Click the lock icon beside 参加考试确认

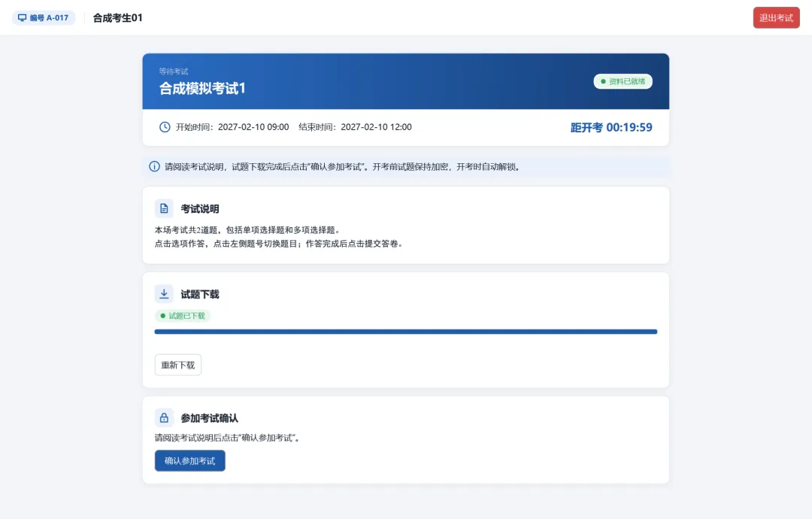pos(164,417)
